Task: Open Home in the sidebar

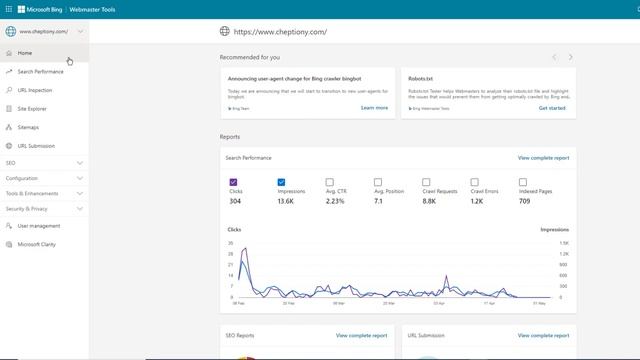Action: point(44,53)
